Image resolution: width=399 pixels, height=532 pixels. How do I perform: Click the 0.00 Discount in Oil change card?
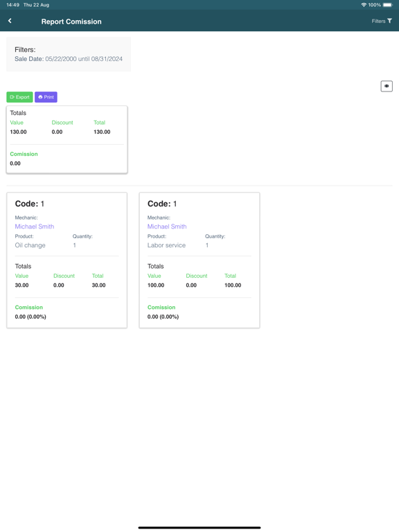tap(59, 285)
